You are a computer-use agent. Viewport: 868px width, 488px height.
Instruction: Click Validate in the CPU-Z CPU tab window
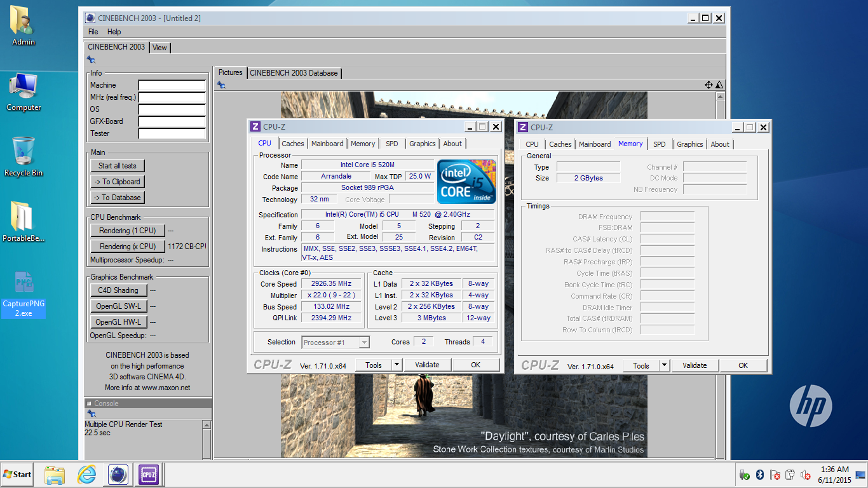coord(427,365)
